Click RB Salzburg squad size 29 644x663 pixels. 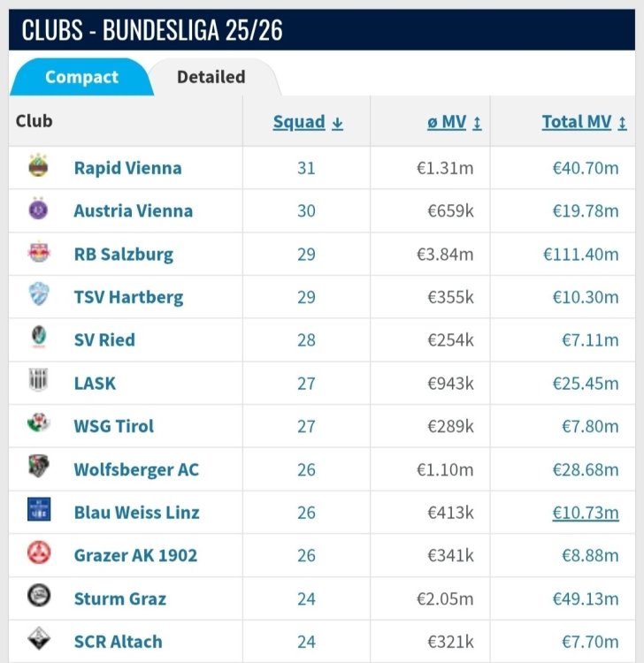click(x=306, y=255)
